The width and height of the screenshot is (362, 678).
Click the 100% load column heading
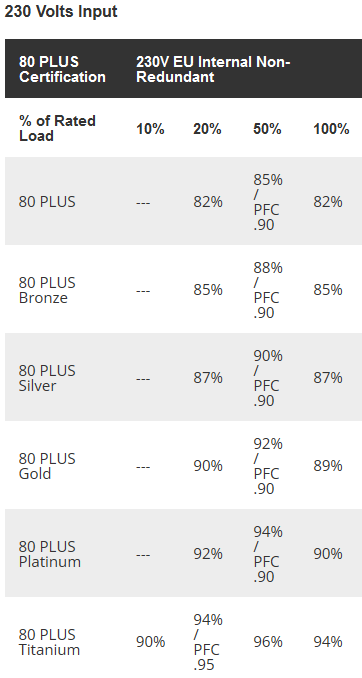(331, 129)
